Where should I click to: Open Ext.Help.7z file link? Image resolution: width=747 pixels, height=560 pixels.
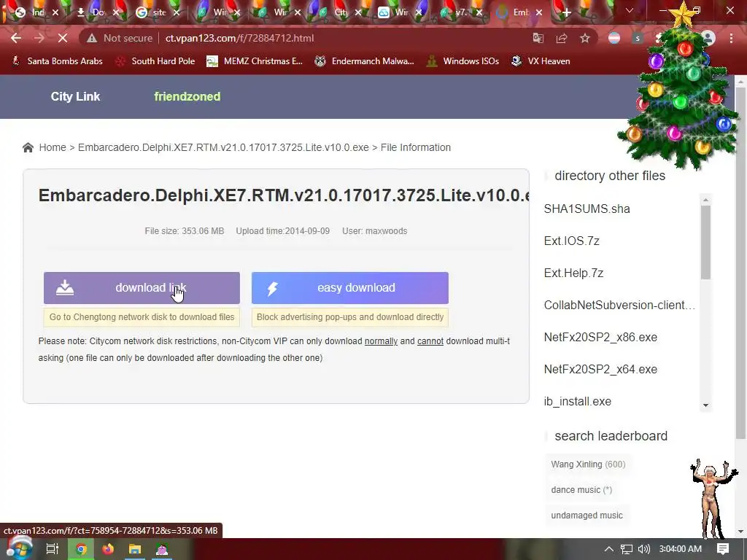pyautogui.click(x=573, y=273)
